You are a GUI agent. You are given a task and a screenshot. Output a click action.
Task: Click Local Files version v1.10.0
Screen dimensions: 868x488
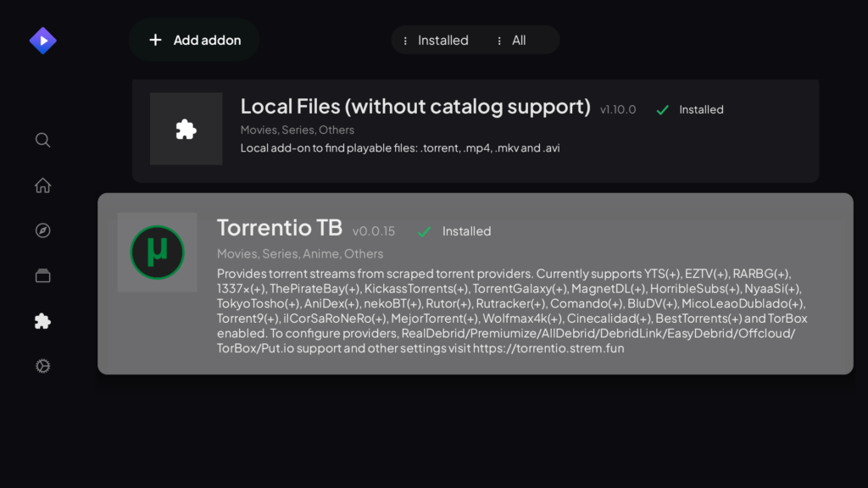(618, 109)
